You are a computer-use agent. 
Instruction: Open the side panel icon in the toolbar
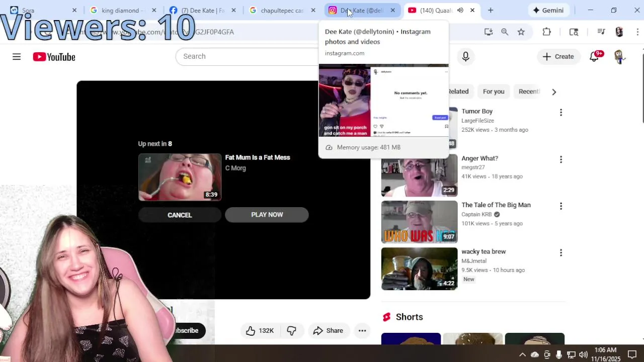(574, 32)
